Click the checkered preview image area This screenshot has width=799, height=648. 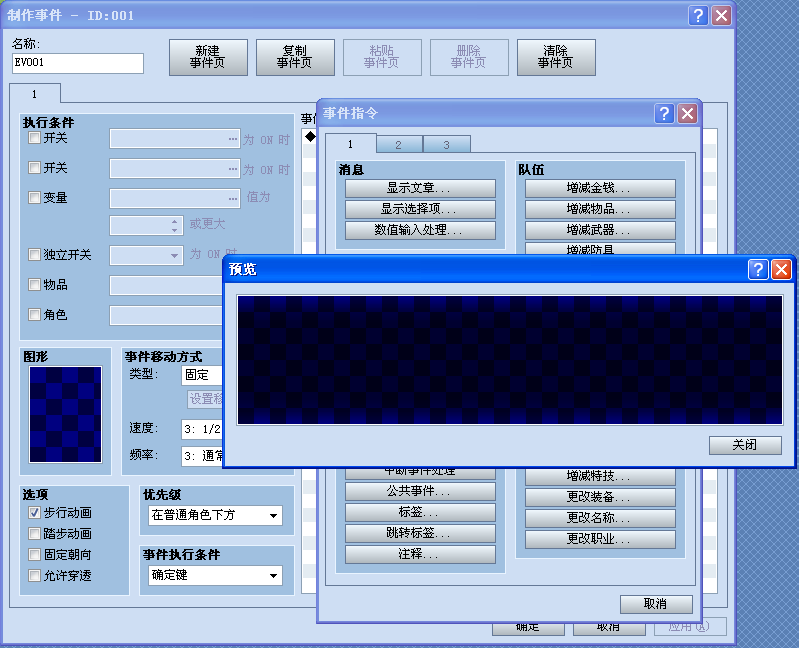[x=510, y=360]
